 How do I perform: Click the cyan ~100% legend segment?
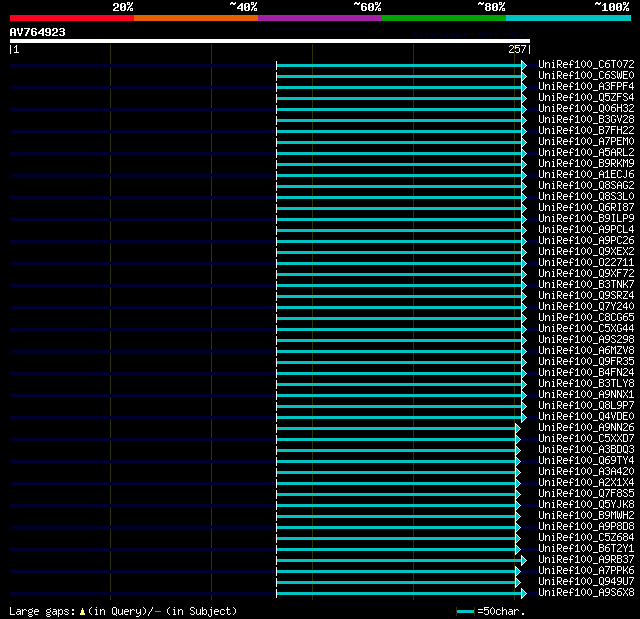tap(569, 18)
